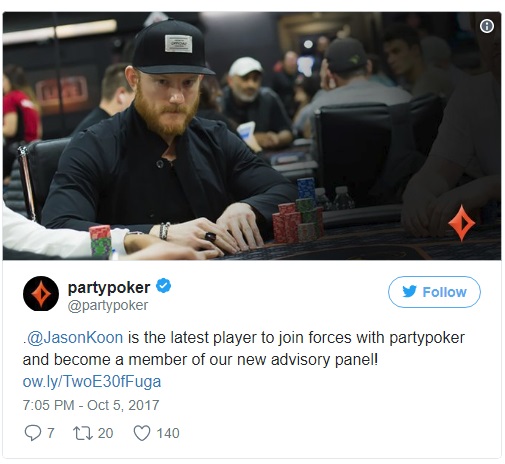Click the partypoker diamond logo on photo
The image size is (505, 464).
461,223
